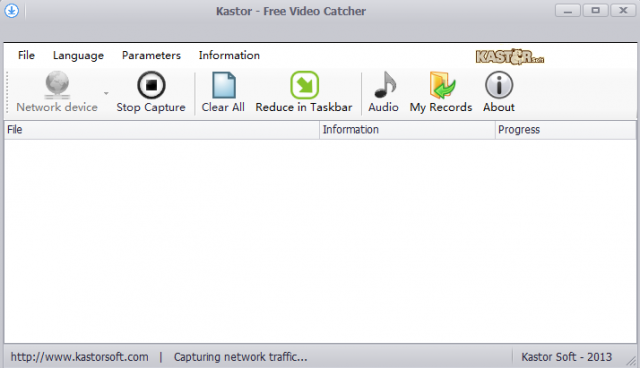The height and width of the screenshot is (368, 640).
Task: Sort by the Progress column header
Action: point(566,130)
